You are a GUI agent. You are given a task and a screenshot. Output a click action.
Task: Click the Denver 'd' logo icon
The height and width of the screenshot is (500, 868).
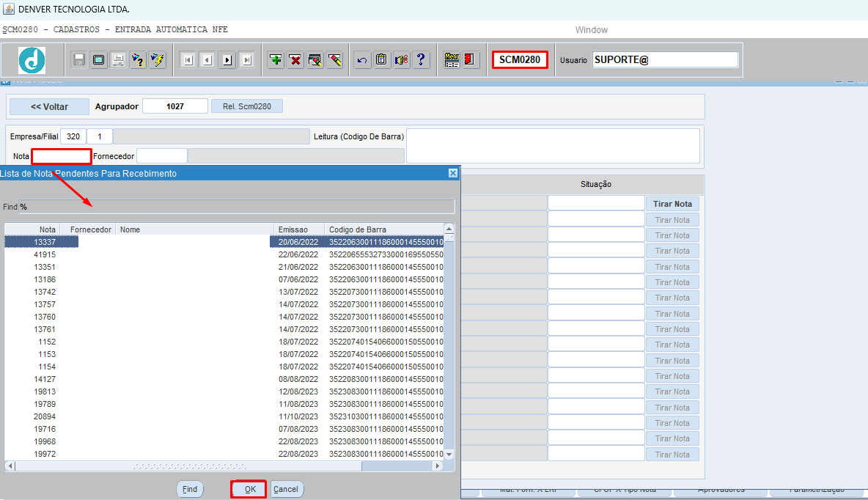click(x=32, y=60)
